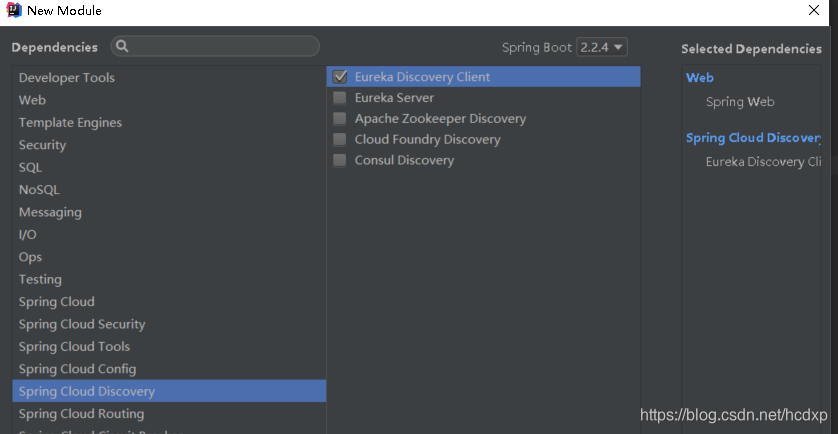Select Eureka Discovery Client in Selected Dependencies
Viewport: 838px width, 434px height.
click(x=763, y=161)
